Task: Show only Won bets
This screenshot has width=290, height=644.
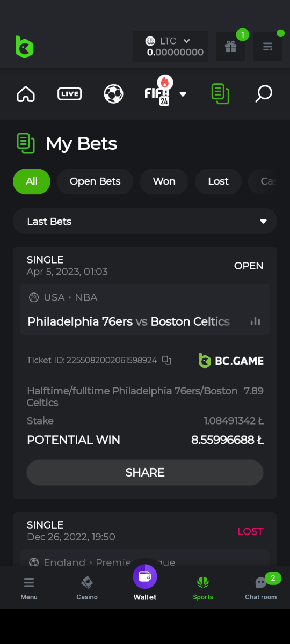Action: 164,181
